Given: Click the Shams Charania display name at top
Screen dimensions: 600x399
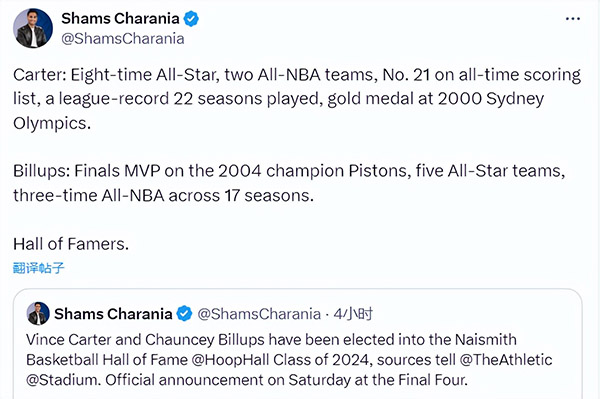Looking at the screenshot, I should (x=120, y=18).
